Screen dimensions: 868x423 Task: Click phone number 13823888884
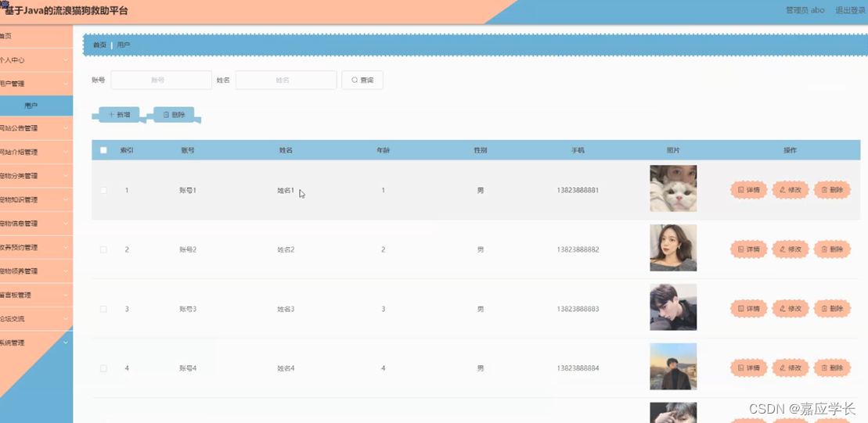(x=578, y=367)
